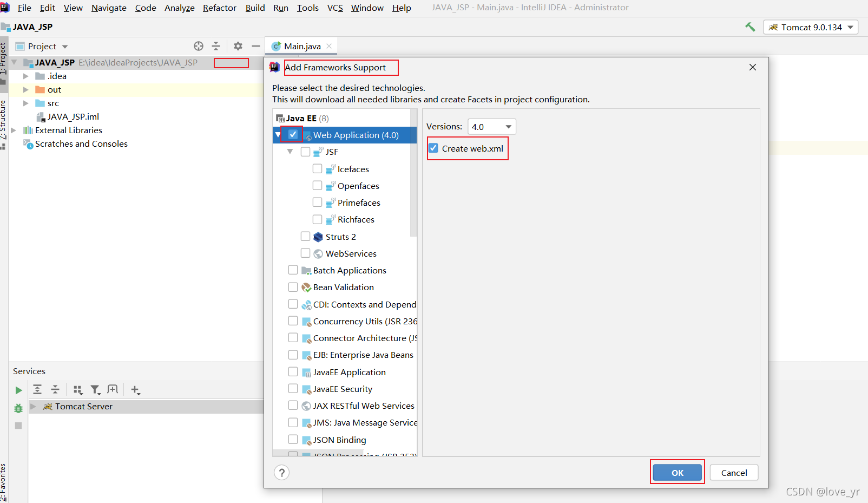Open Project panel settings gear
868x503 pixels.
(x=238, y=46)
